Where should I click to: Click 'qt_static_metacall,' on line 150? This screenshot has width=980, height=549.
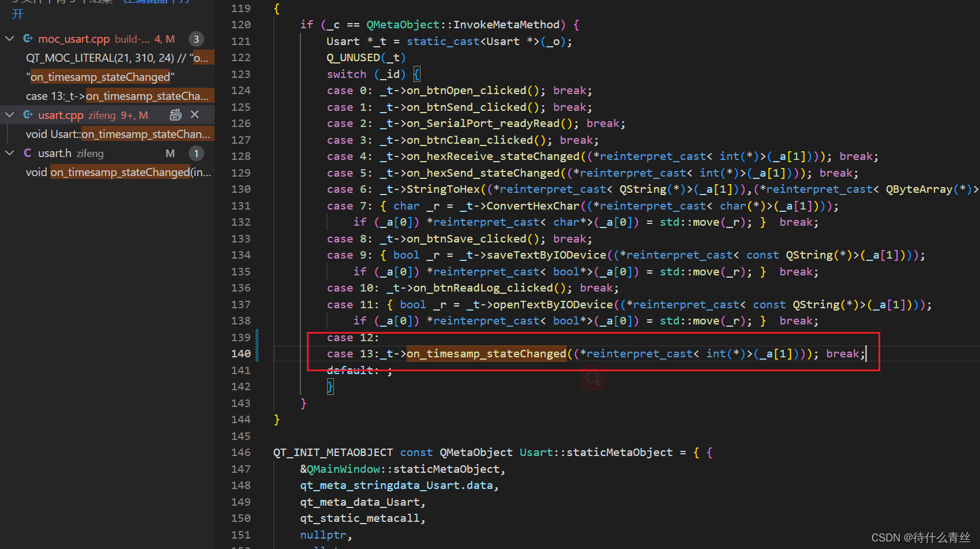point(363,518)
